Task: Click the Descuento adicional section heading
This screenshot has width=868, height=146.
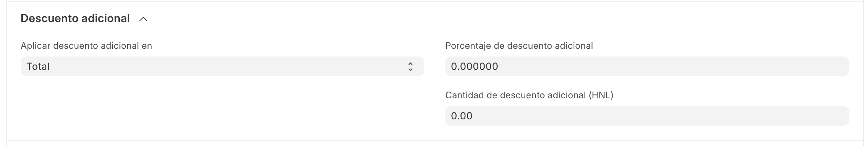Action: coord(75,18)
